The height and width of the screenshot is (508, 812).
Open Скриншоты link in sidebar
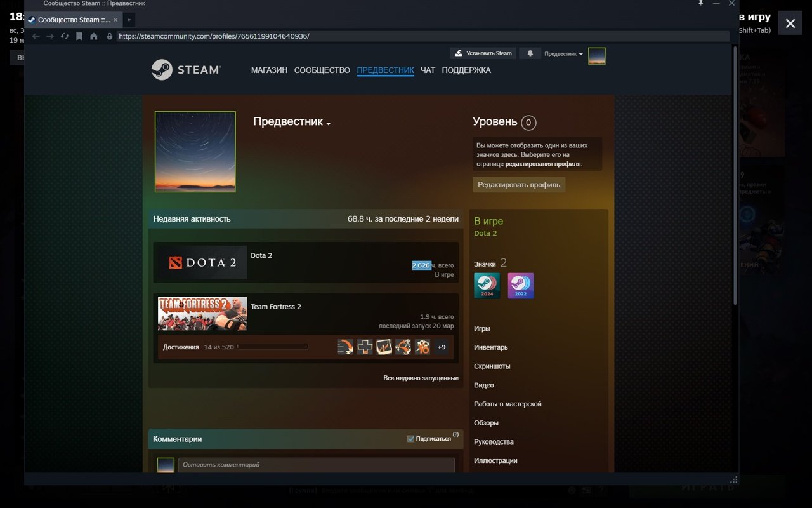click(492, 366)
